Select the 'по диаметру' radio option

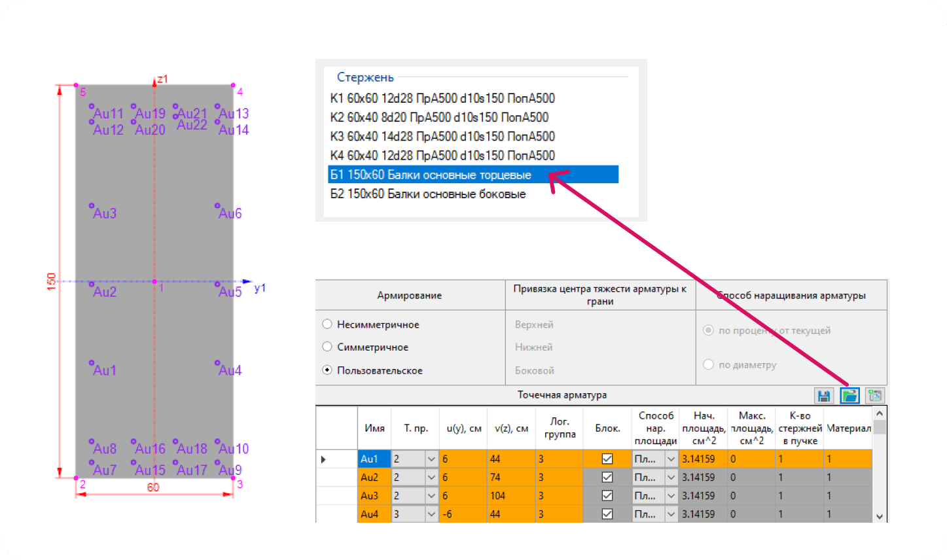point(708,364)
